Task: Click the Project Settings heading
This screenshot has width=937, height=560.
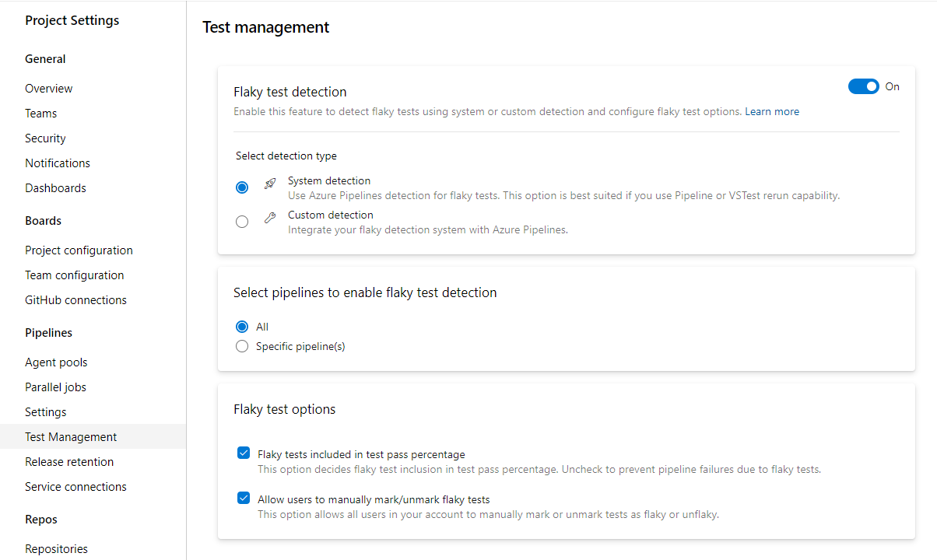Action: point(72,20)
